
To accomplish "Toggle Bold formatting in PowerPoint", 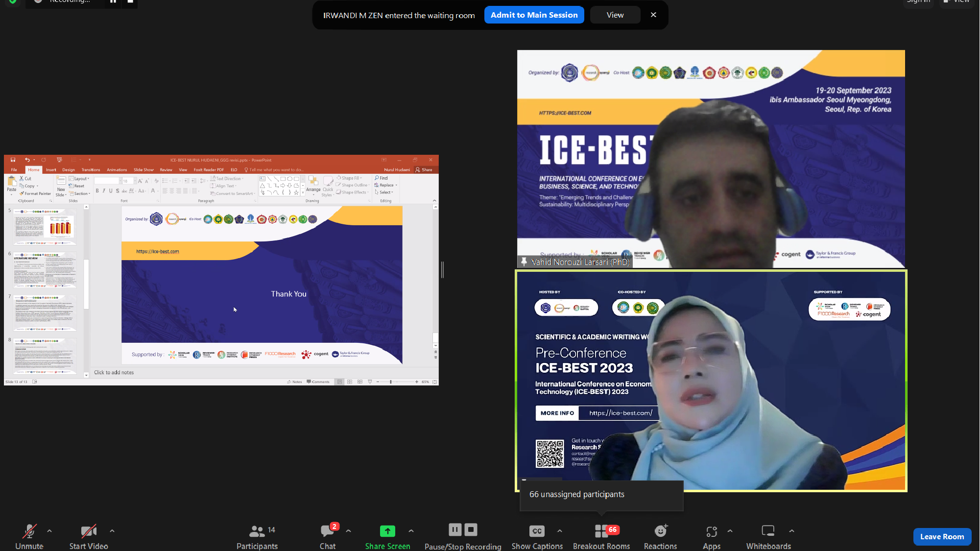I will (x=97, y=191).
